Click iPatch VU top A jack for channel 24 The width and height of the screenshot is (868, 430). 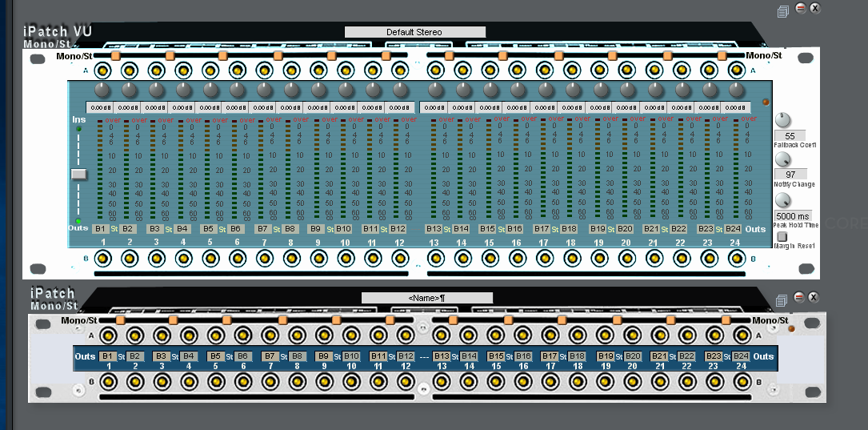coord(736,70)
